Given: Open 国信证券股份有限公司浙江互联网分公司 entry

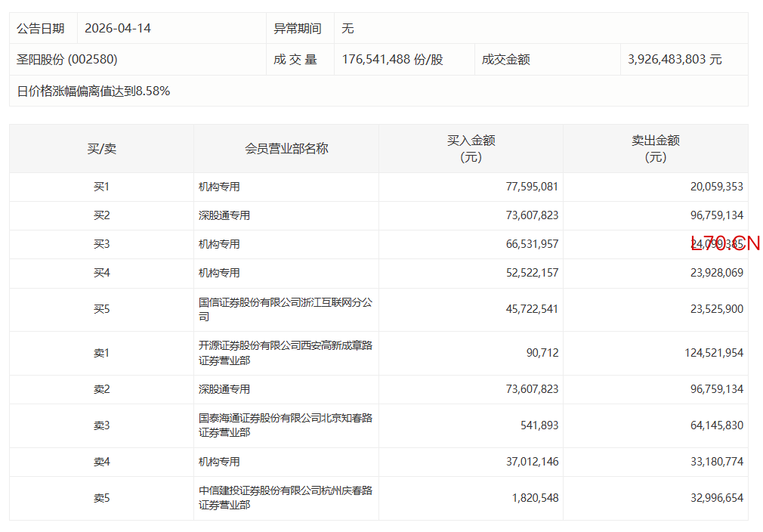Looking at the screenshot, I should tap(285, 310).
